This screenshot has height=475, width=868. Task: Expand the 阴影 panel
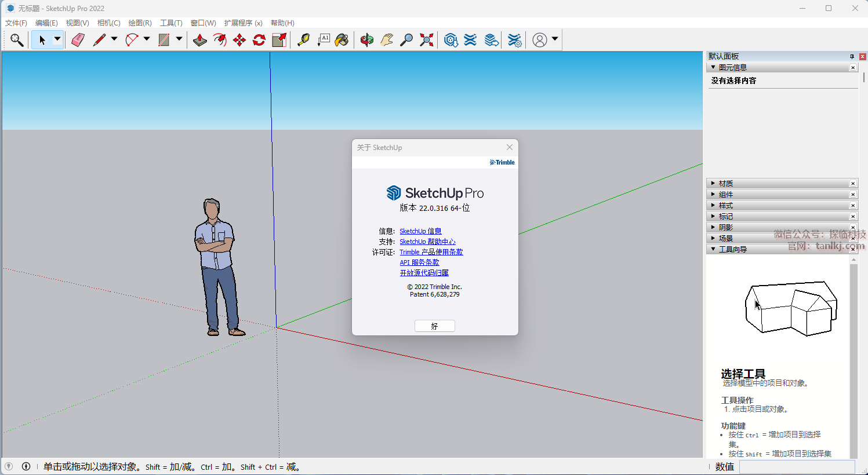coord(725,228)
